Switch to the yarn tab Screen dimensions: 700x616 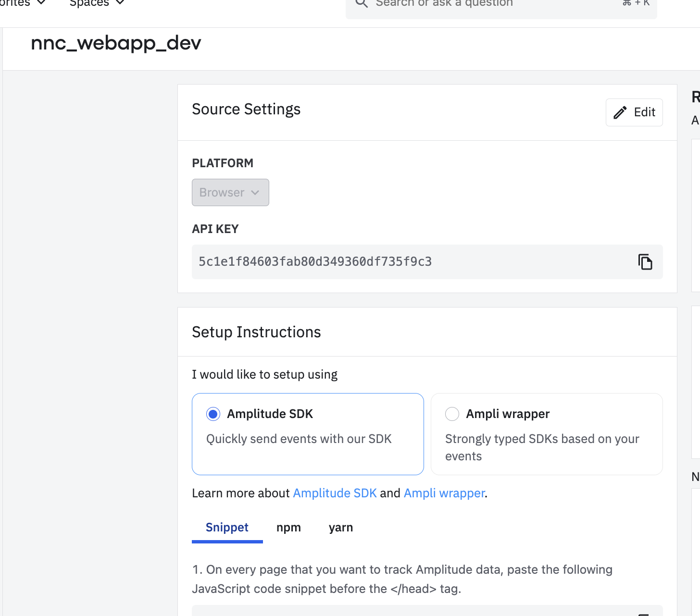click(341, 528)
